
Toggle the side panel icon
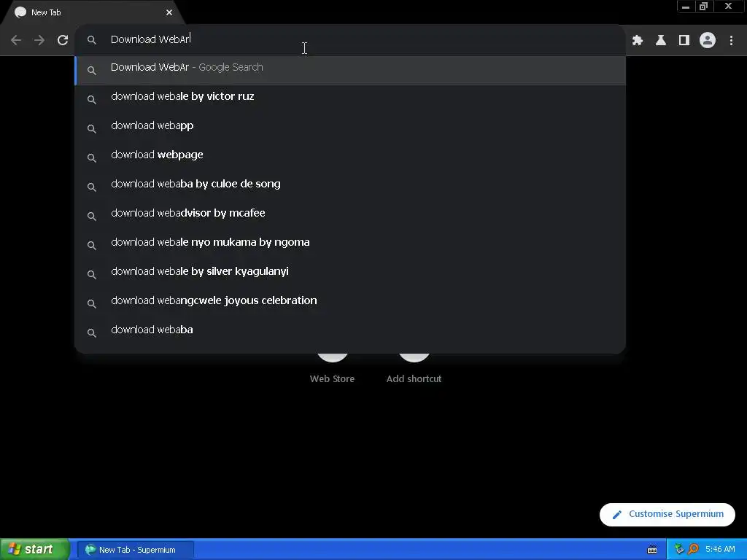pyautogui.click(x=684, y=41)
